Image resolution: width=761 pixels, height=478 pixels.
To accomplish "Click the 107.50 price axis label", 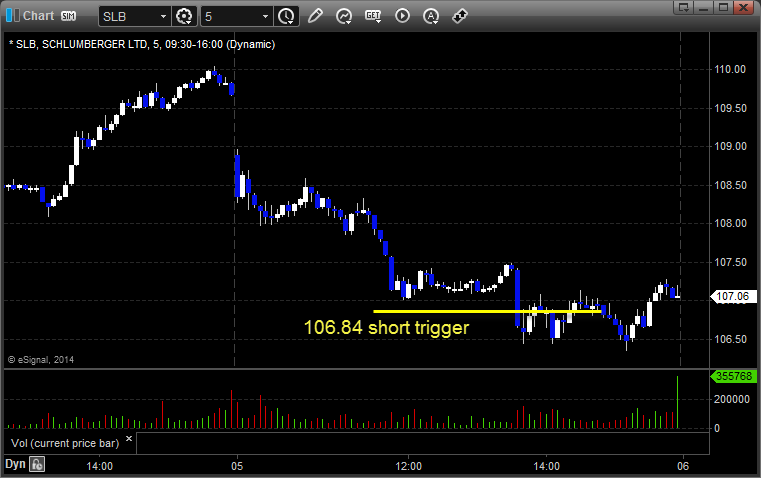I will (730, 263).
